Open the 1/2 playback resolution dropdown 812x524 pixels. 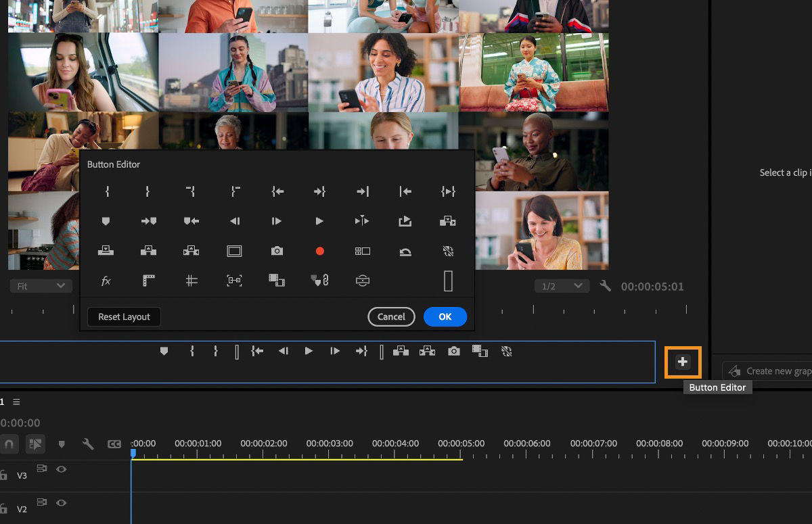click(x=562, y=285)
